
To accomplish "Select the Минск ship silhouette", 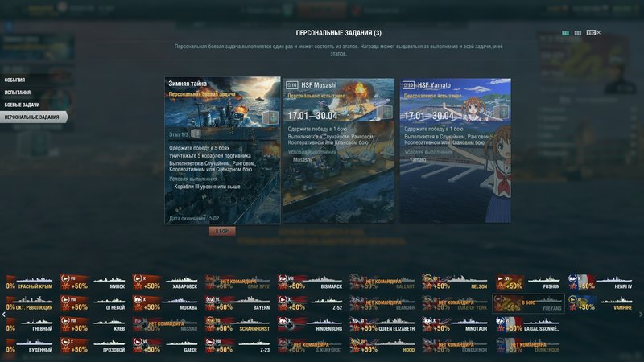I will tap(93, 282).
